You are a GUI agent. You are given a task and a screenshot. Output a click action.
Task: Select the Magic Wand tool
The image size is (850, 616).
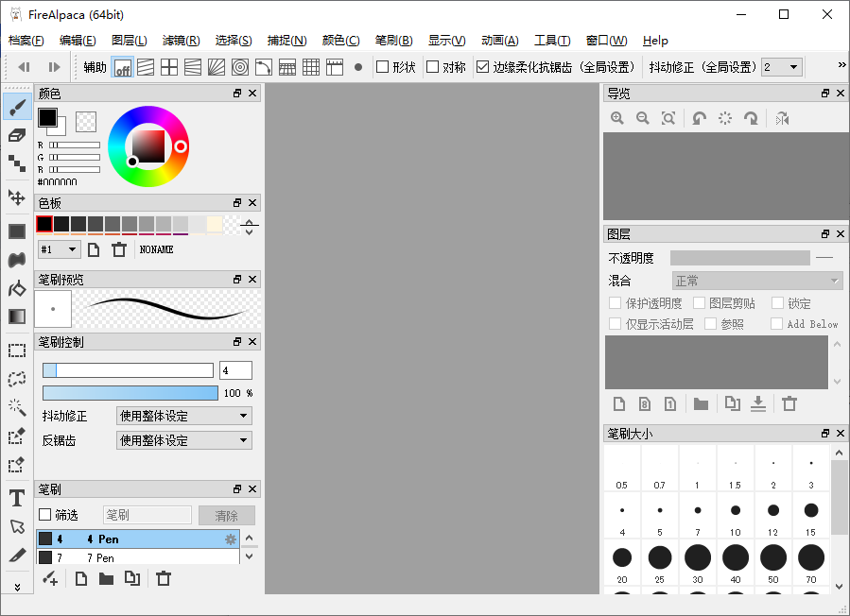[17, 407]
